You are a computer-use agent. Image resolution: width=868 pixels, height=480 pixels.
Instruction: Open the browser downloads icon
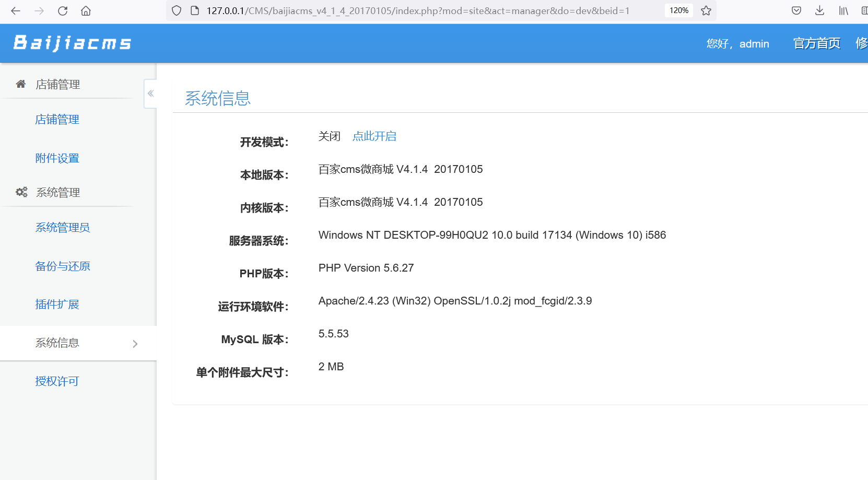[x=819, y=10]
